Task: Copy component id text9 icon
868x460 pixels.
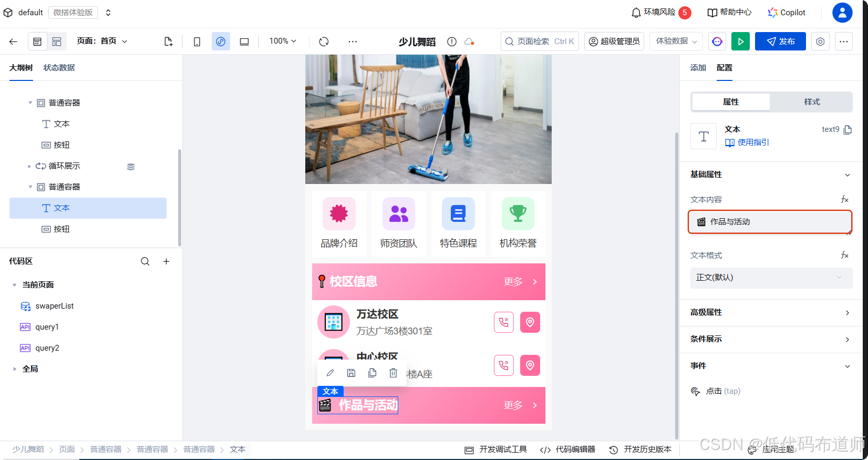Action: point(848,130)
